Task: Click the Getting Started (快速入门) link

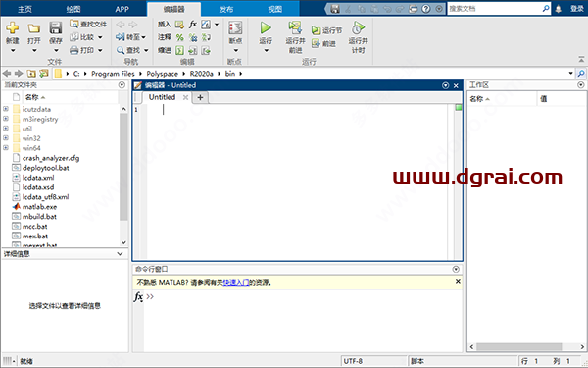Action: (x=236, y=282)
